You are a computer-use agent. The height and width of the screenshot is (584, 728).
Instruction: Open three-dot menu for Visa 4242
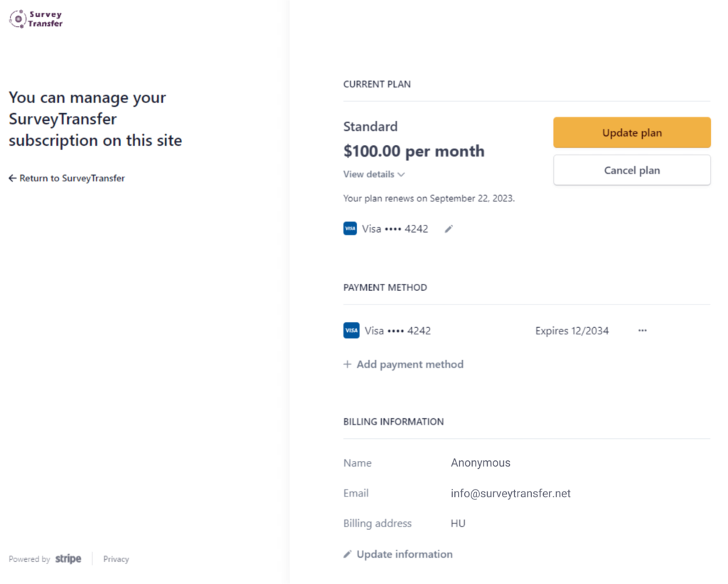643,331
